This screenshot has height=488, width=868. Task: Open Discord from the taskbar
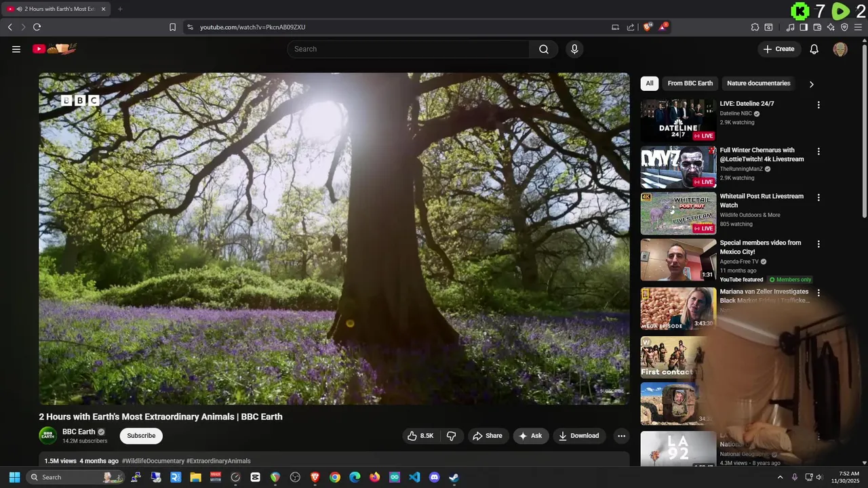pyautogui.click(x=434, y=477)
